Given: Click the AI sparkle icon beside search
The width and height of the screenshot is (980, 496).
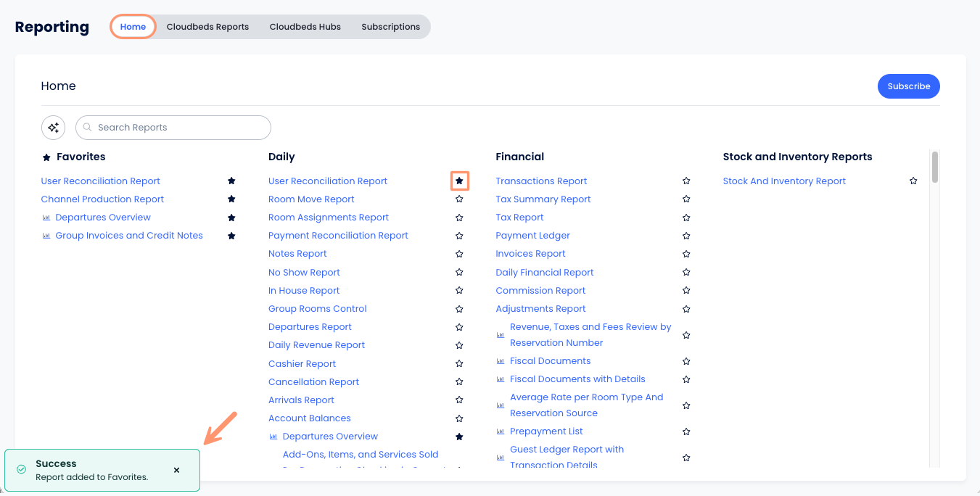Looking at the screenshot, I should point(53,128).
